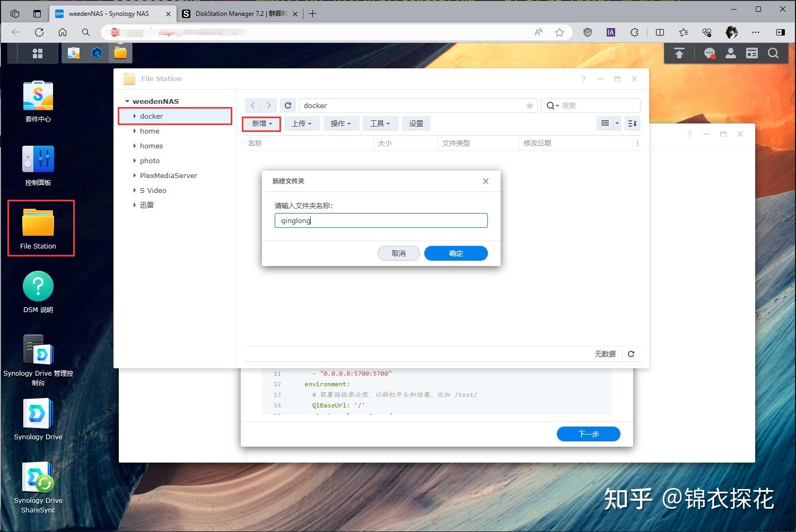Expand the photo folder tree arrow
The image size is (796, 532).
click(x=135, y=161)
